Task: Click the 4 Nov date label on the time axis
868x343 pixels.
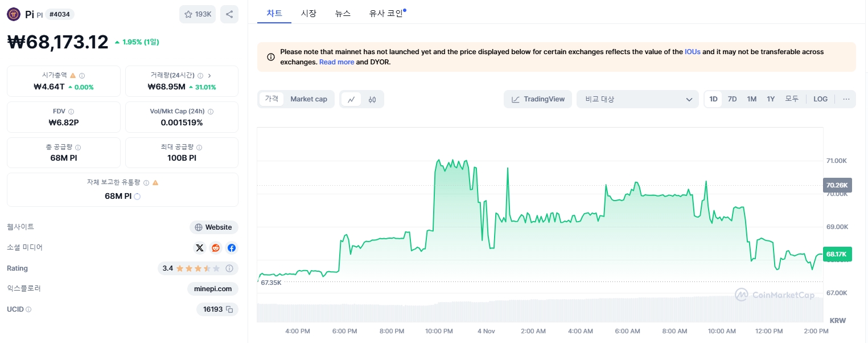Action: click(487, 331)
